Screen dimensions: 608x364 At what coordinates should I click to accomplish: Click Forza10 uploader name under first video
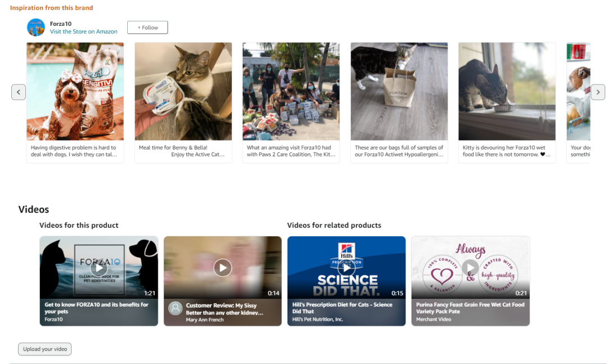[53, 320]
